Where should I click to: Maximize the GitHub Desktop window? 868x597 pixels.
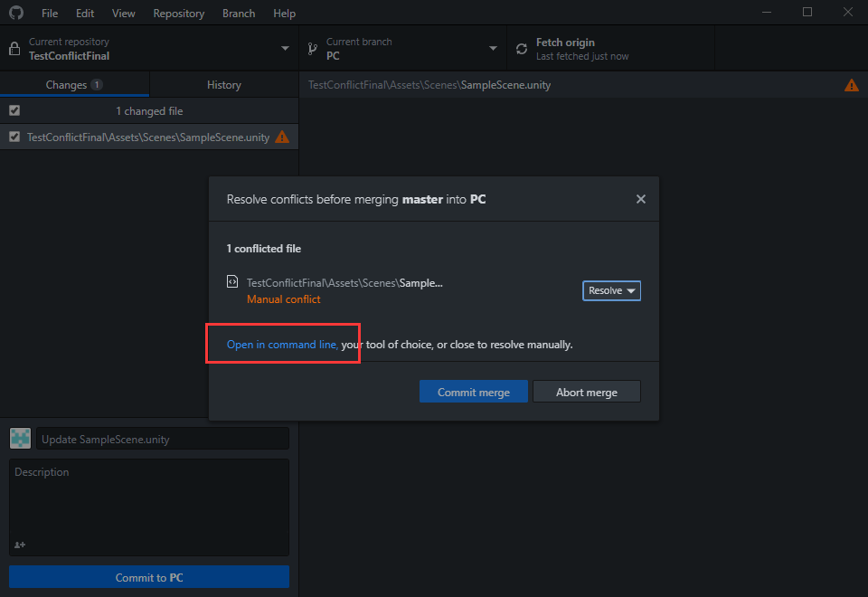(807, 12)
